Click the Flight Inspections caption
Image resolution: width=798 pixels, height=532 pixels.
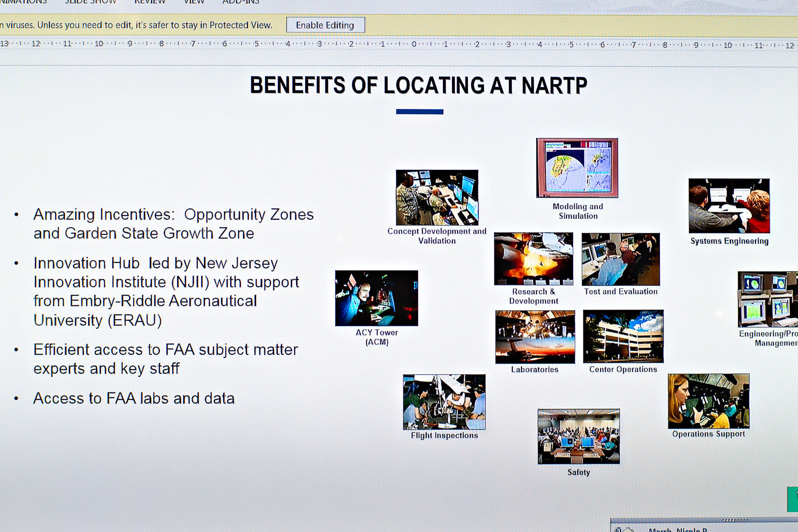point(444,436)
